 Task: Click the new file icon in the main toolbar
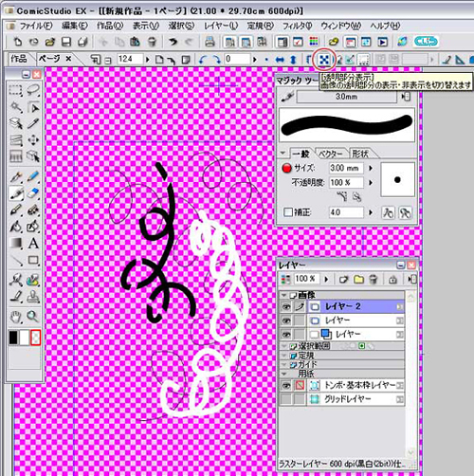18,42
